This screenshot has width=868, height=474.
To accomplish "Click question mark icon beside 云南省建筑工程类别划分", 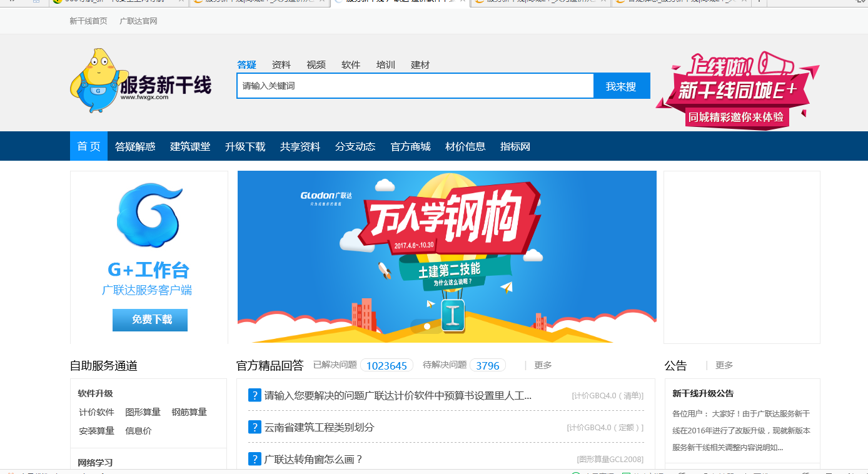I will click(x=255, y=427).
